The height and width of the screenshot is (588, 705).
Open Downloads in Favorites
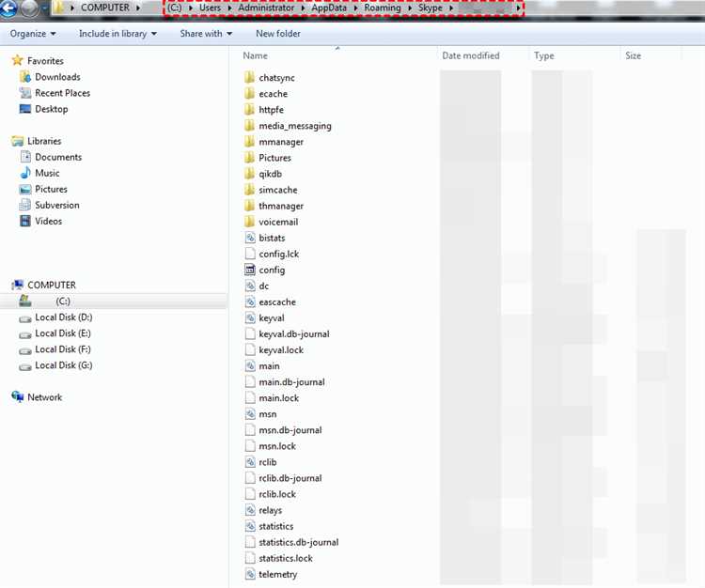pyautogui.click(x=57, y=77)
